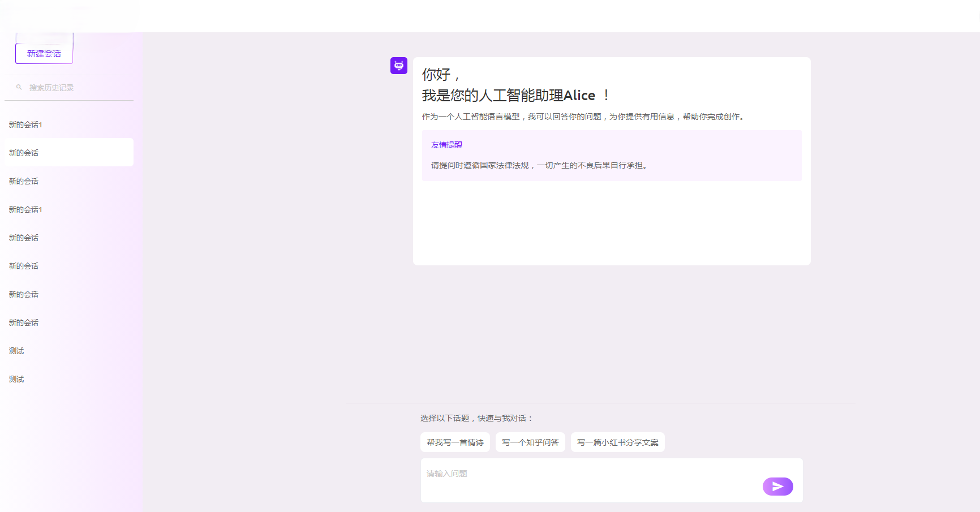Click the magnifier icon in history search
980x512 pixels.
19,87
